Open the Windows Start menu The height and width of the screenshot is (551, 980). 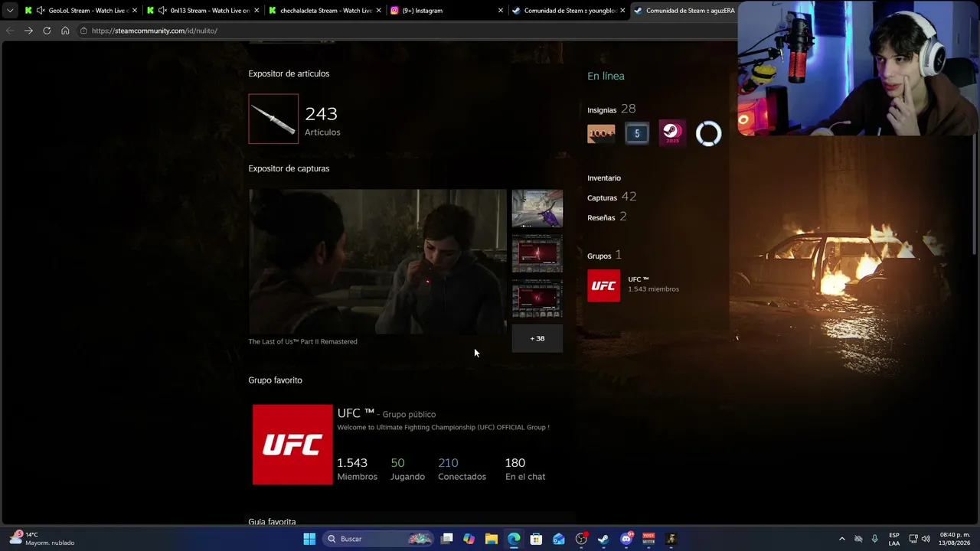[309, 539]
